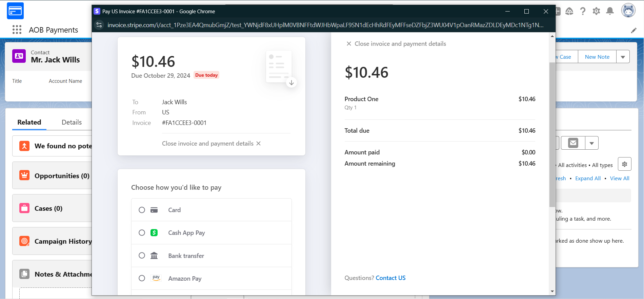Click the AOB Payments app logo icon

click(15, 11)
